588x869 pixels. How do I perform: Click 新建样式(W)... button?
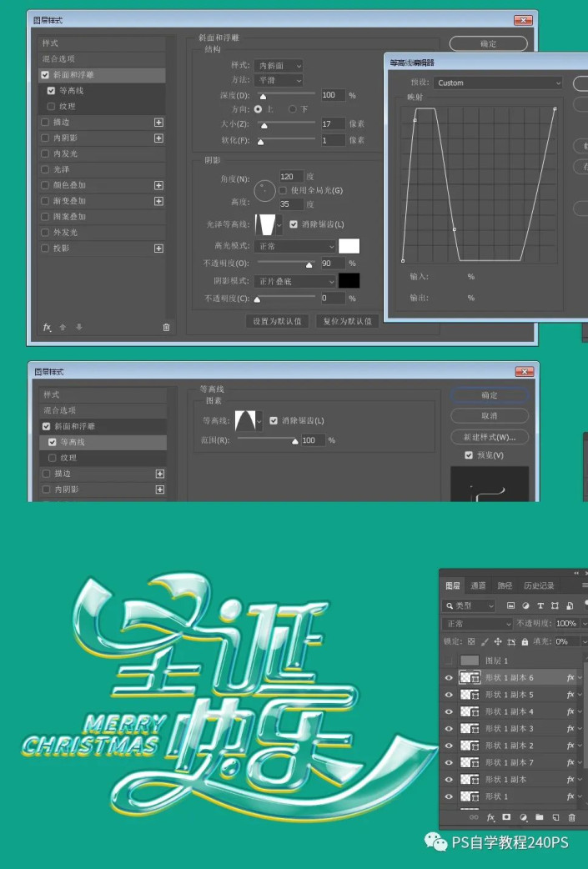[490, 437]
